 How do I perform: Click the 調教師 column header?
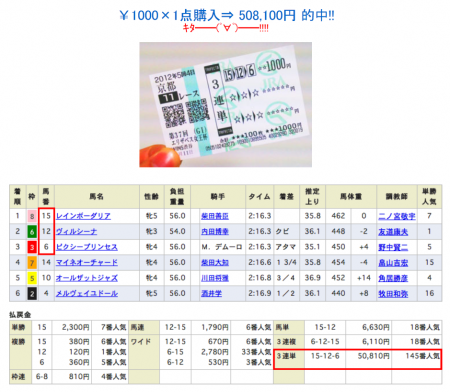397,196
